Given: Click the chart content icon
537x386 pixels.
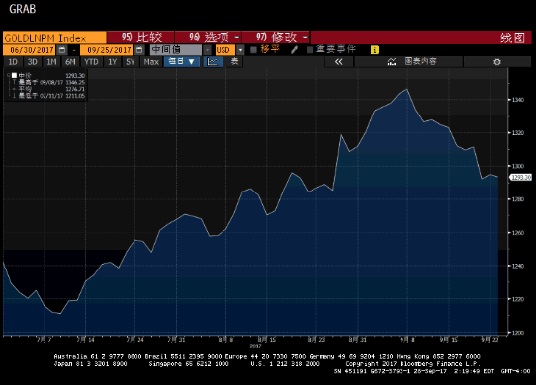Looking at the screenshot, I should pos(392,62).
